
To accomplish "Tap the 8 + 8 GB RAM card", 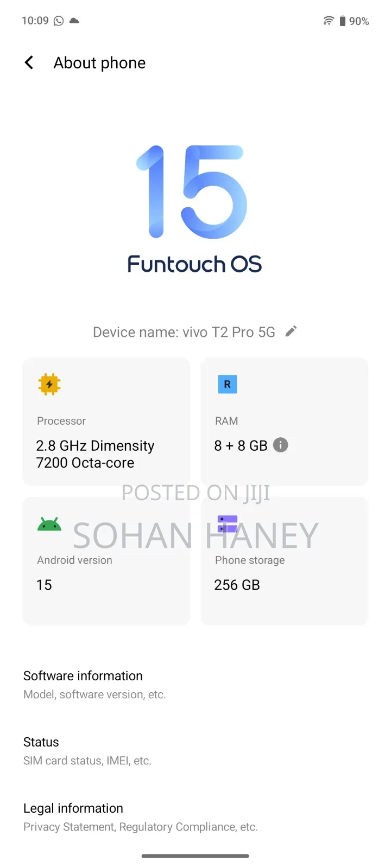I will click(284, 422).
